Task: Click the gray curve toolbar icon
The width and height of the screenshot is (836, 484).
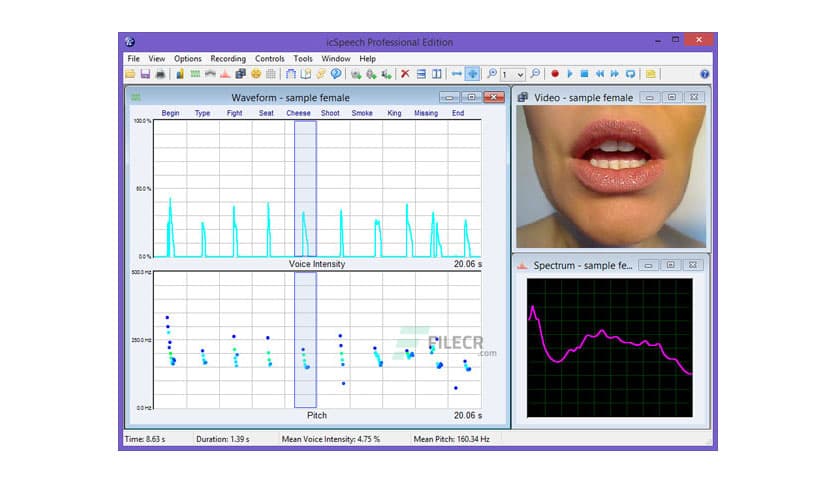Action: tap(210, 74)
